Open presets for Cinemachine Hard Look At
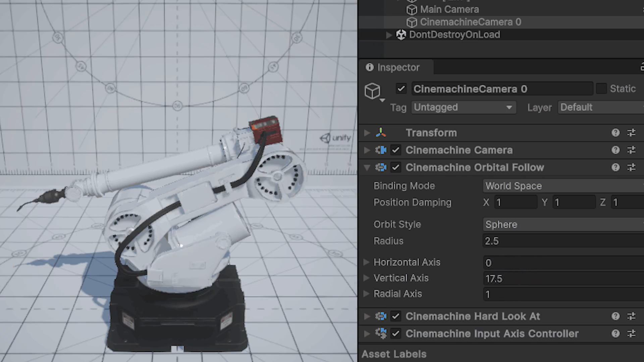Viewport: 644px width, 362px height. point(631,316)
